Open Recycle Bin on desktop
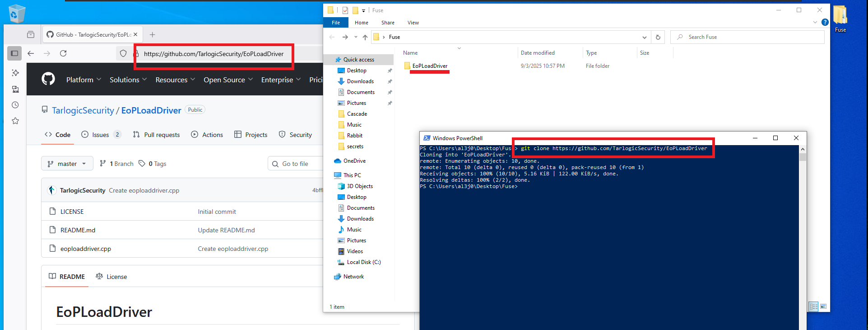This screenshot has width=868, height=330. coord(17,14)
